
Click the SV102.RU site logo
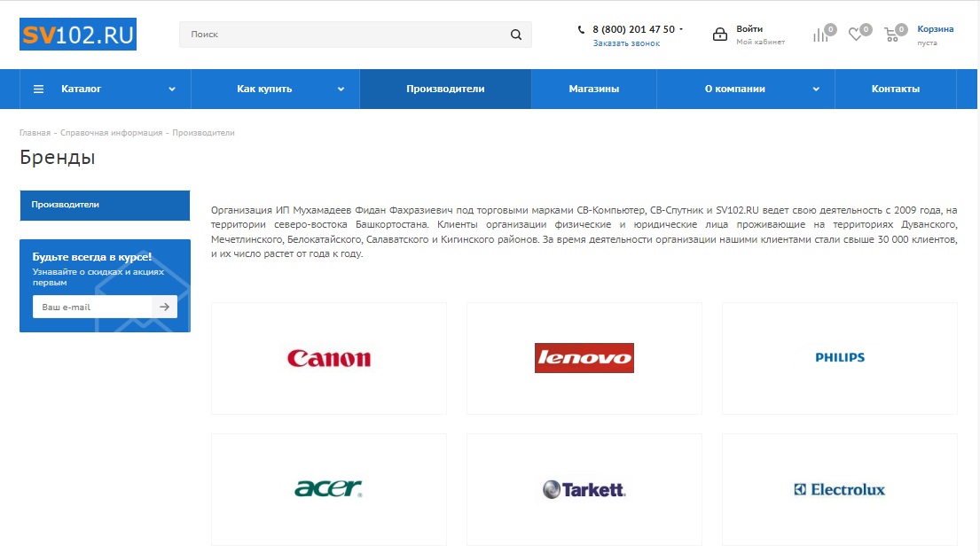[x=78, y=35]
